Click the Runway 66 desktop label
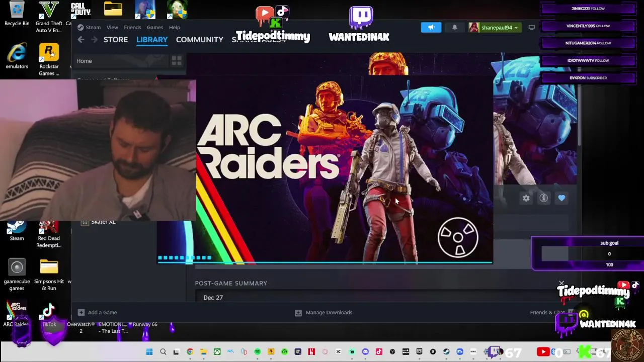Viewport: 644px width, 362px height. (145, 324)
